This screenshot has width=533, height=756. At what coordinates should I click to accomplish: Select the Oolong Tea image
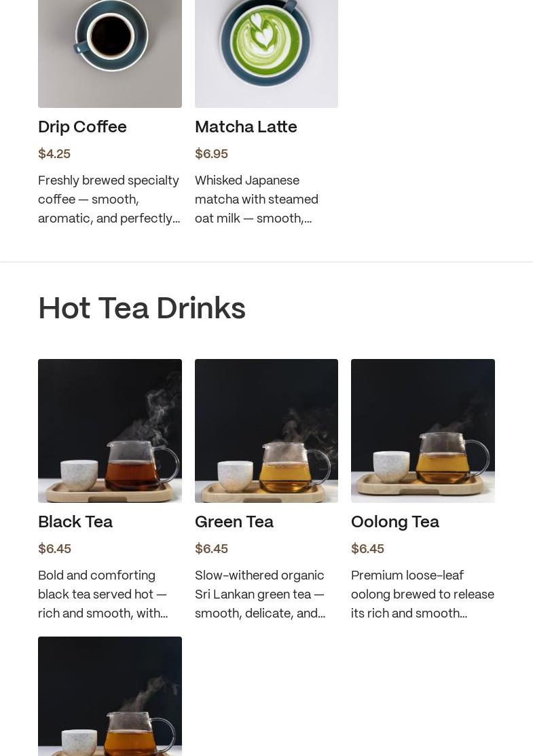tap(423, 430)
